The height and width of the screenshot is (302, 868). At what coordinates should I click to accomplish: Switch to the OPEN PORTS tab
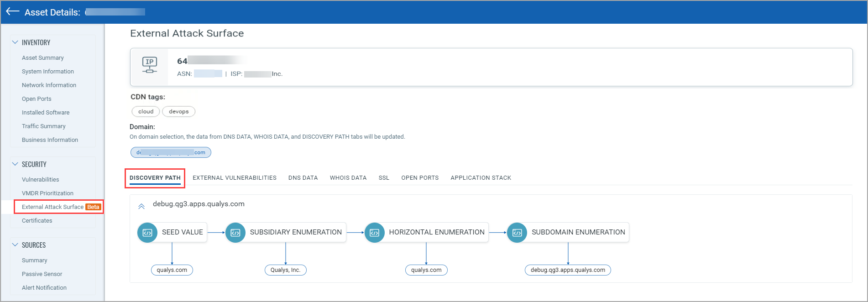(420, 178)
